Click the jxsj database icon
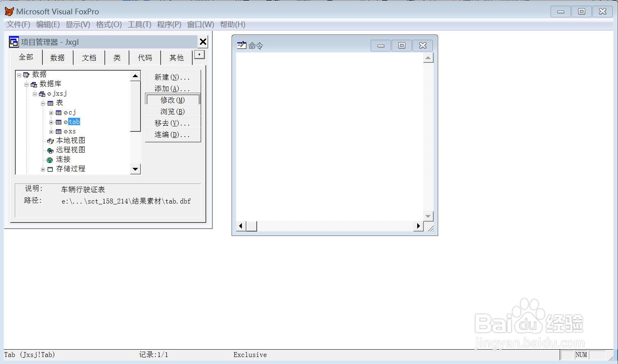This screenshot has height=364, width=618. coord(42,94)
